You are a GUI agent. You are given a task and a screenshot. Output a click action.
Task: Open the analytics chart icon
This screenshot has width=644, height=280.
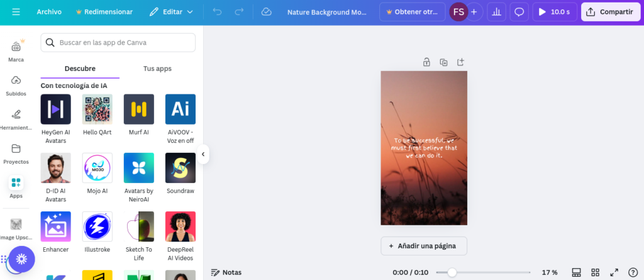497,12
